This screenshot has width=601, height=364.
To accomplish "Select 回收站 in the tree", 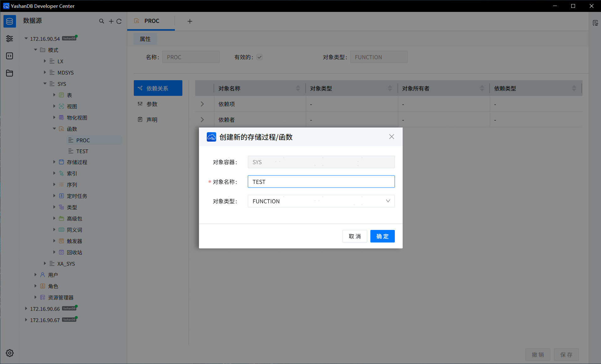I will point(74,252).
